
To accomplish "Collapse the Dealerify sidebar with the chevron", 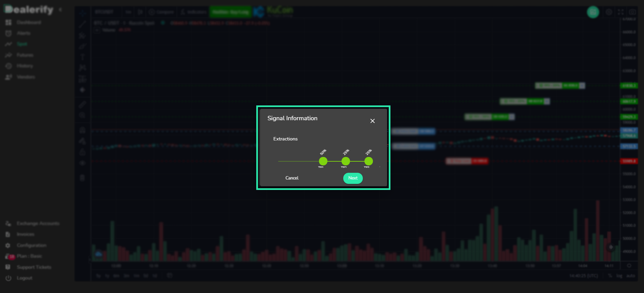I will (x=60, y=10).
